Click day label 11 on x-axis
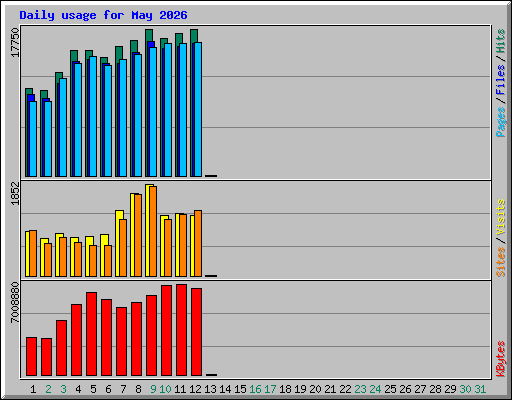Screen dimensions: 512x400 [x=180, y=389]
